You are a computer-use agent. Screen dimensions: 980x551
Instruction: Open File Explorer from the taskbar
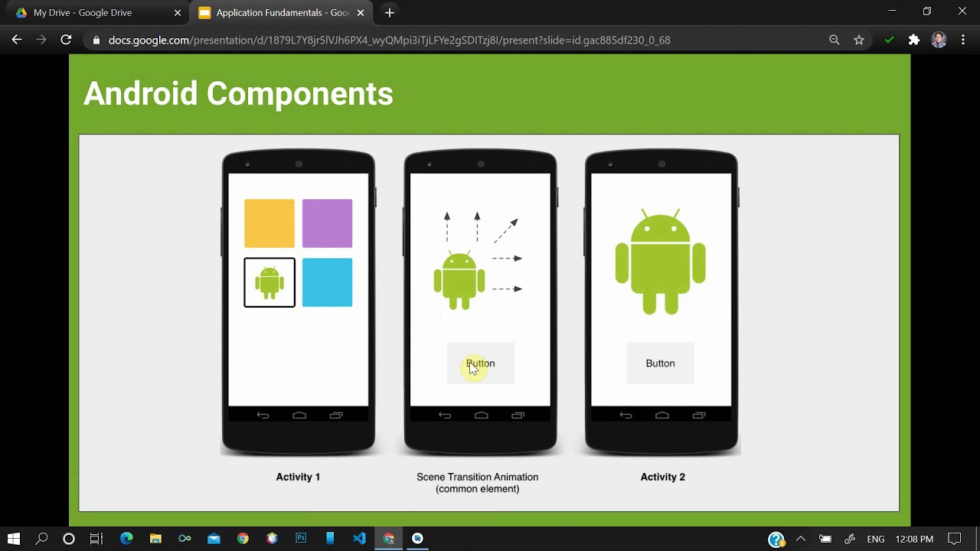pos(155,539)
